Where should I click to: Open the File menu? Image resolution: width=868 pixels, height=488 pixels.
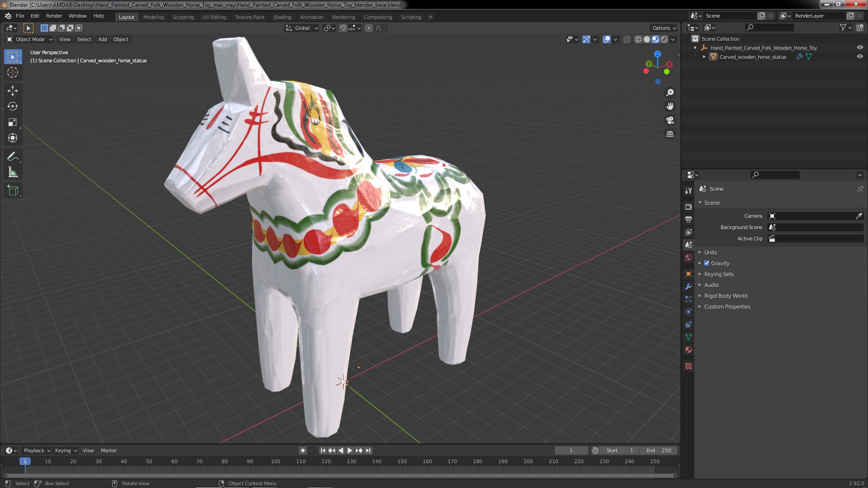coord(20,16)
